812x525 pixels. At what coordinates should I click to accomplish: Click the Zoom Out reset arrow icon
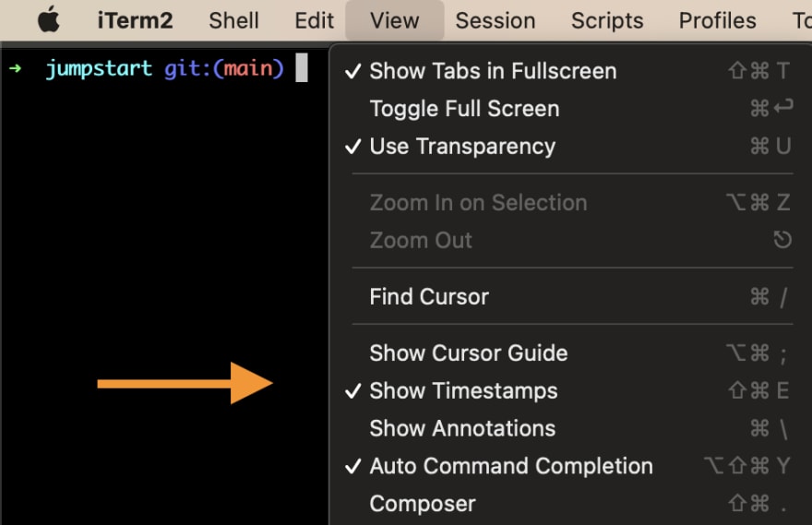[x=782, y=240]
